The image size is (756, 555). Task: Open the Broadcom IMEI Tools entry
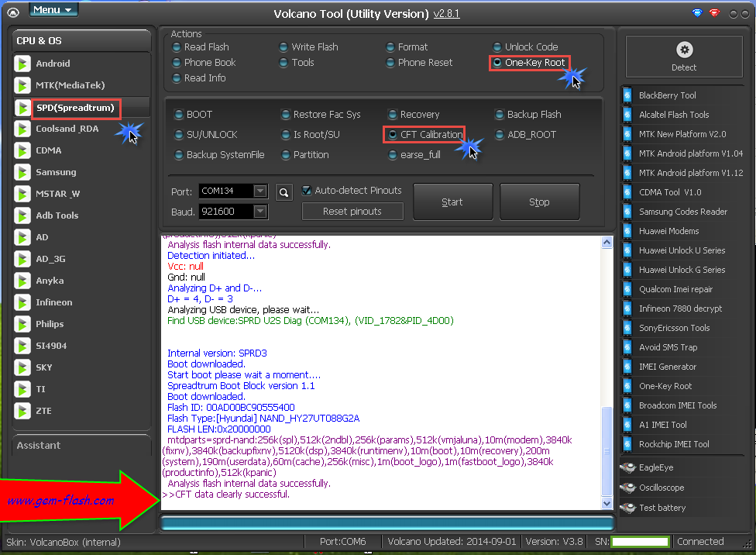tap(678, 405)
